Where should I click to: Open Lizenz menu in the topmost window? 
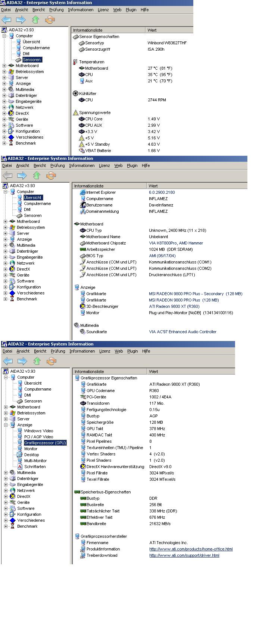[103, 10]
